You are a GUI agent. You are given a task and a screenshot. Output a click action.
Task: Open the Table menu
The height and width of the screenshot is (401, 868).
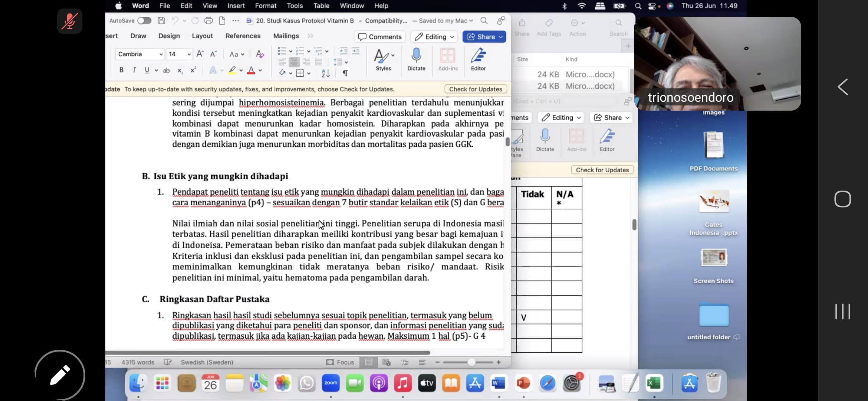(x=321, y=6)
